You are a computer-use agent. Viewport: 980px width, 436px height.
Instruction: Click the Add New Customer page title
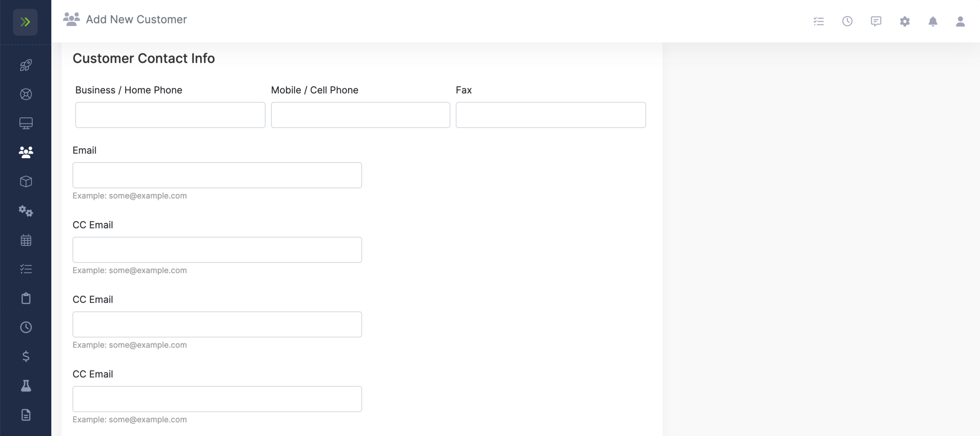click(x=136, y=19)
